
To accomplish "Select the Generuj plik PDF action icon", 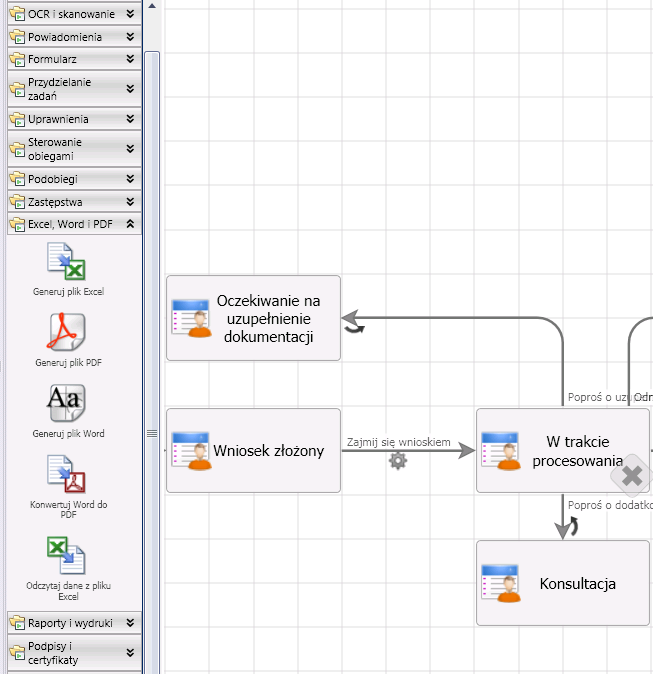I will pyautogui.click(x=66, y=332).
